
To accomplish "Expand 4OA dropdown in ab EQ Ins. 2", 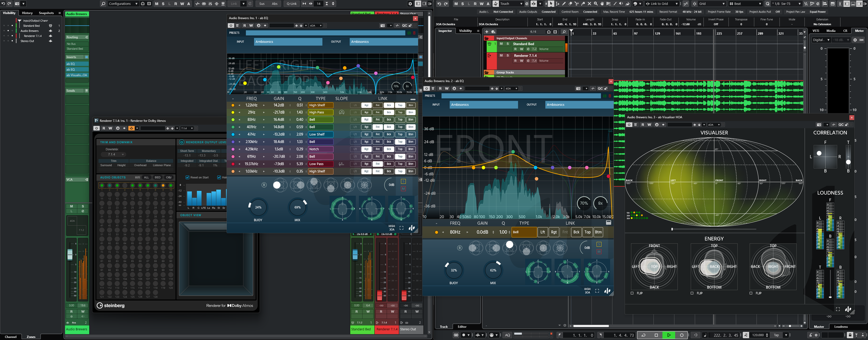I will 512,88.
